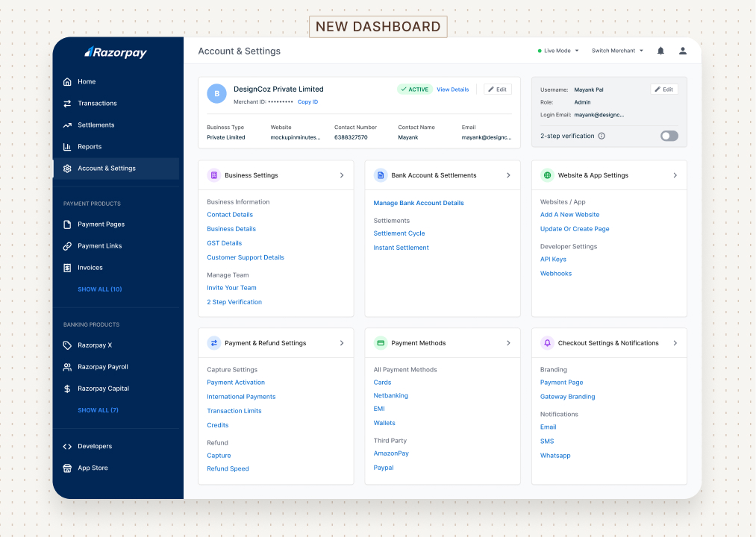
Task: Open Netbanking payment method link
Action: coord(390,395)
